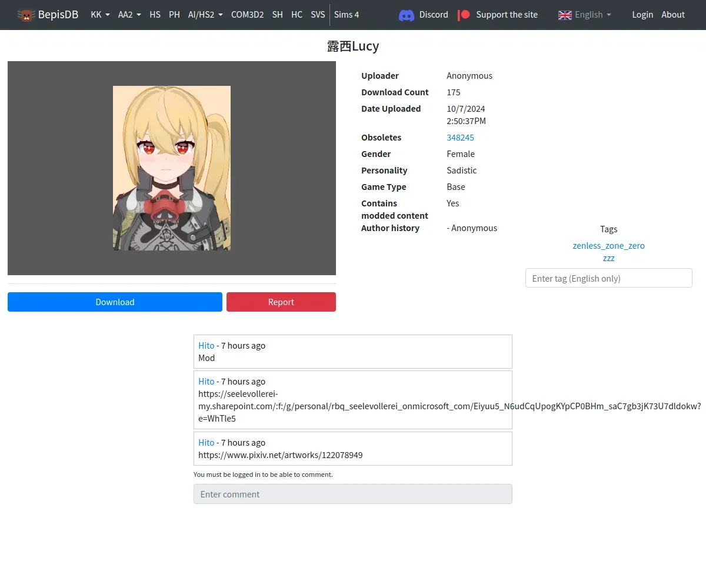Open the AI/HS2 dropdown menu
This screenshot has height=588, width=706.
[x=205, y=15]
